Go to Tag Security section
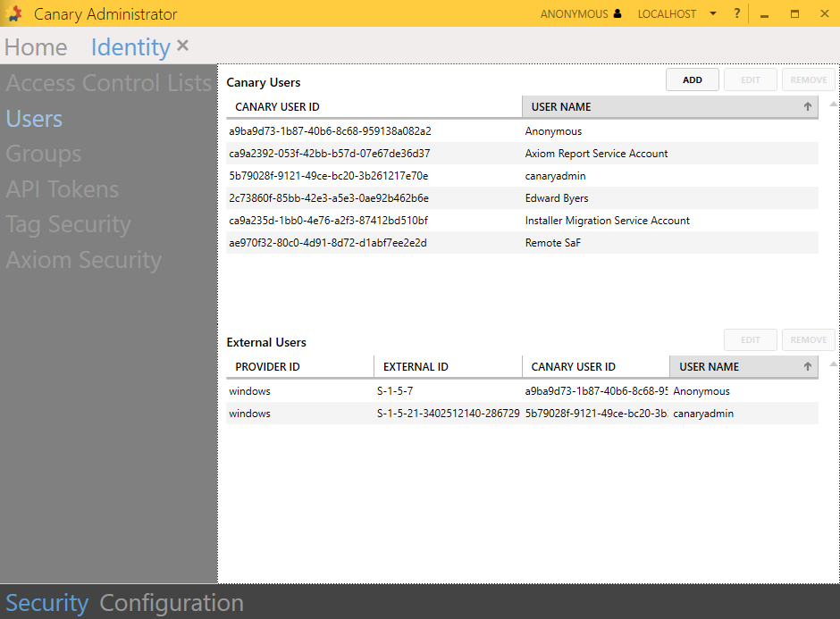Image resolution: width=840 pixels, height=619 pixels. [x=68, y=225]
